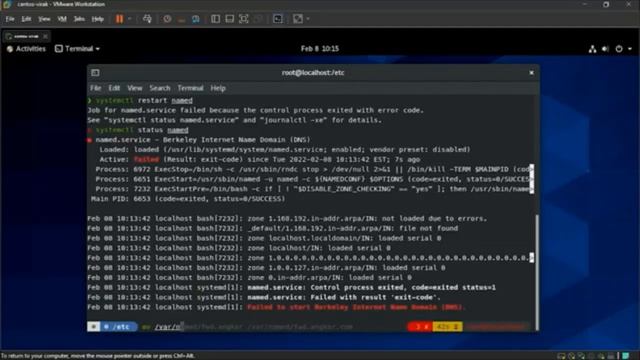Screen dimensions: 640x360
Task: Click the red 'Failed to start Berkeley' message
Action: 356,307
